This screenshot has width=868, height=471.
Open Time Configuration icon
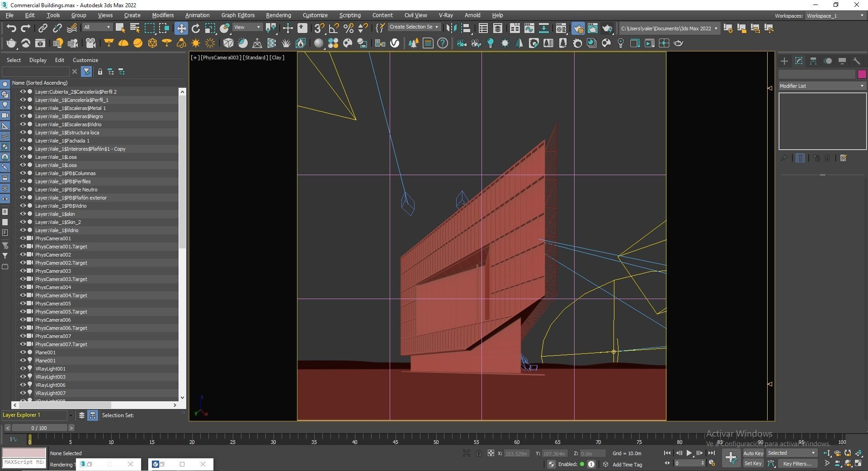tap(712, 463)
